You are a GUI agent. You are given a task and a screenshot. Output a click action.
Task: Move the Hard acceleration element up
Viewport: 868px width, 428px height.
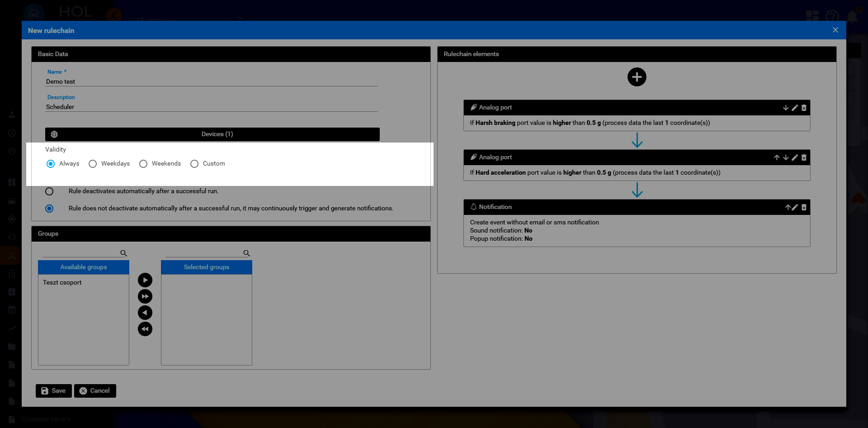pos(777,157)
